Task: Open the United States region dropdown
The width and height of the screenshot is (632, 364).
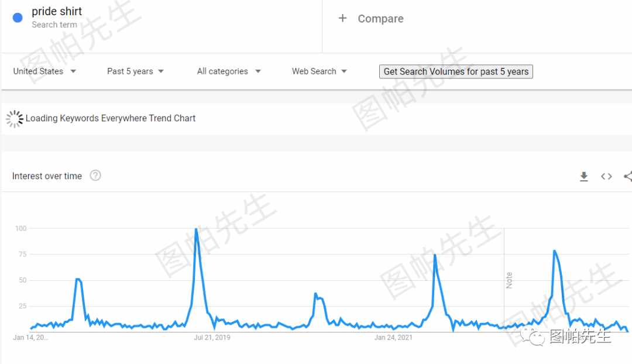Action: coord(44,71)
